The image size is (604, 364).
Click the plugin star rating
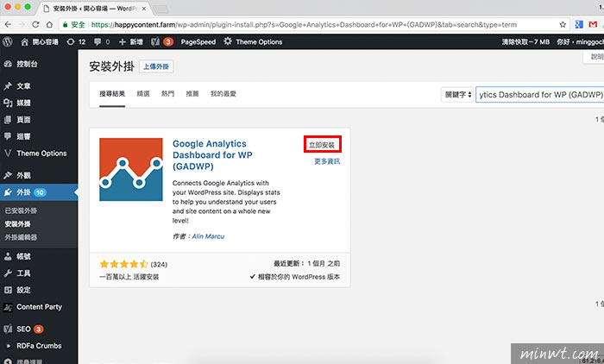123,264
